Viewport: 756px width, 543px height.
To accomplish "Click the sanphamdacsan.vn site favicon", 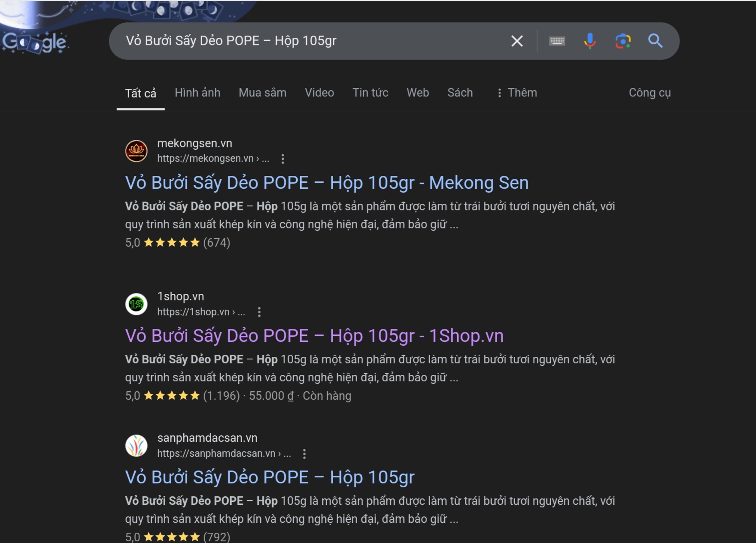I will pyautogui.click(x=136, y=446).
